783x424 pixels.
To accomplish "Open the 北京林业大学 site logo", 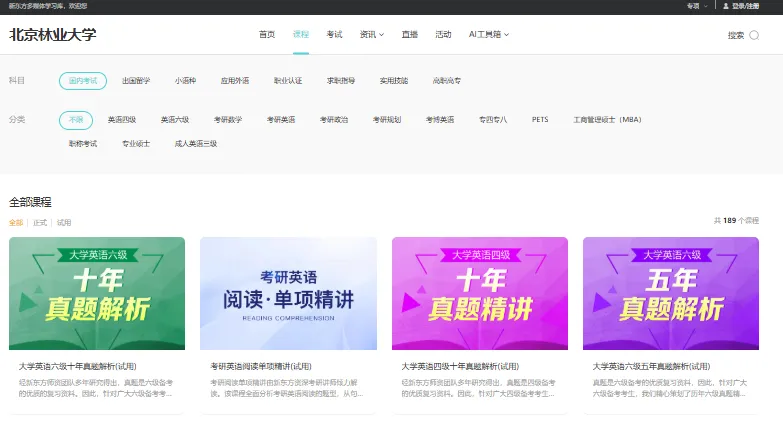I will (x=53, y=35).
